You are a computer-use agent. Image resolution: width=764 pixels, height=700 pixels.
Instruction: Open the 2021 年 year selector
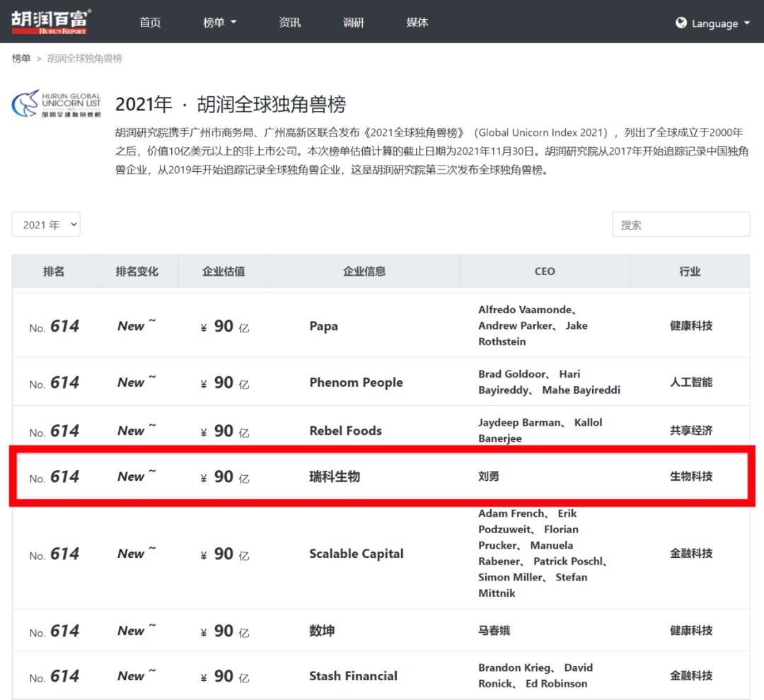click(46, 225)
